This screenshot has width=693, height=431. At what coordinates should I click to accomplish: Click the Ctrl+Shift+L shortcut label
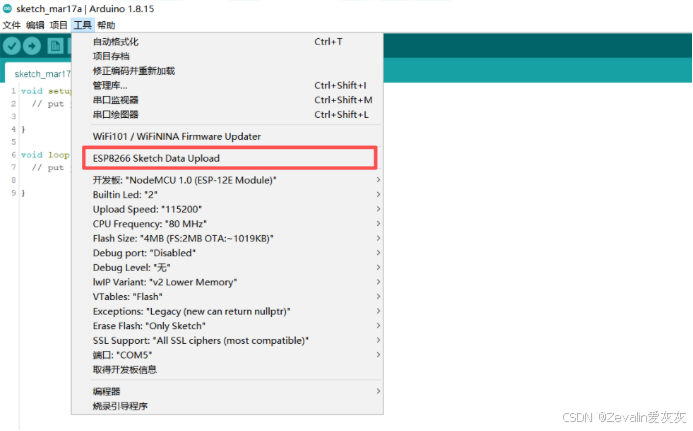coord(342,114)
